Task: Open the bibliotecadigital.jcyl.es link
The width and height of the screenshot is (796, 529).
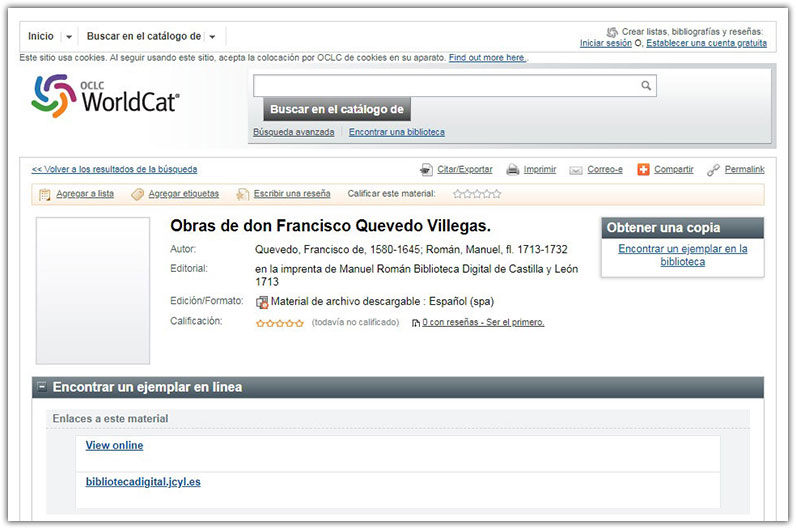Action: tap(143, 482)
